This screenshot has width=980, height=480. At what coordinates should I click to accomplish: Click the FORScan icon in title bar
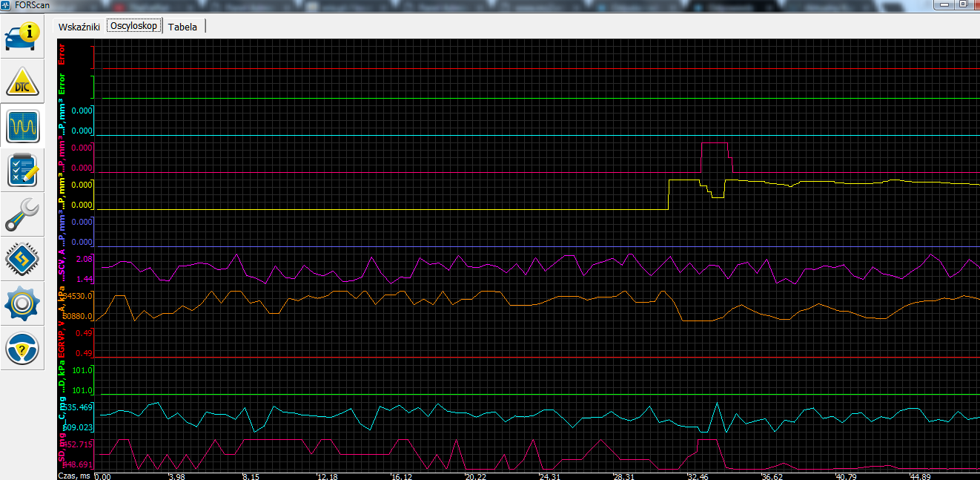7,5
